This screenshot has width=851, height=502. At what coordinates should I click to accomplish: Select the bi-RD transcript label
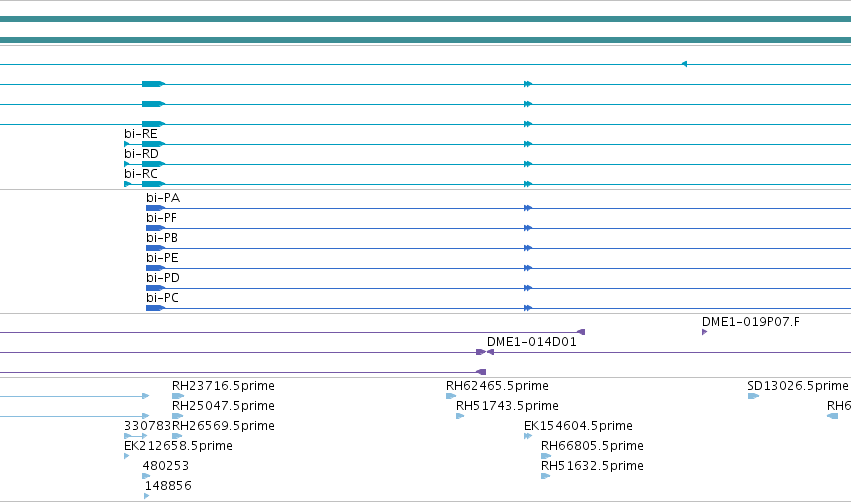[x=141, y=154]
